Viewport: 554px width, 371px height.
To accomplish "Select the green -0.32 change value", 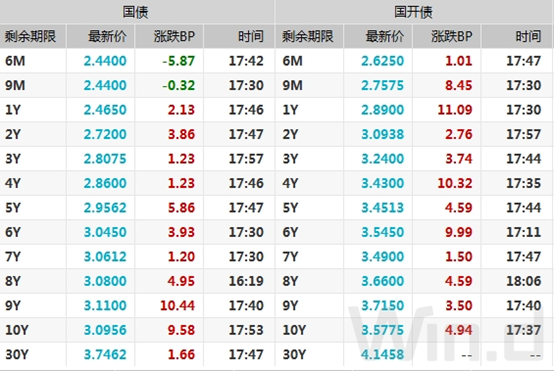I will (178, 85).
